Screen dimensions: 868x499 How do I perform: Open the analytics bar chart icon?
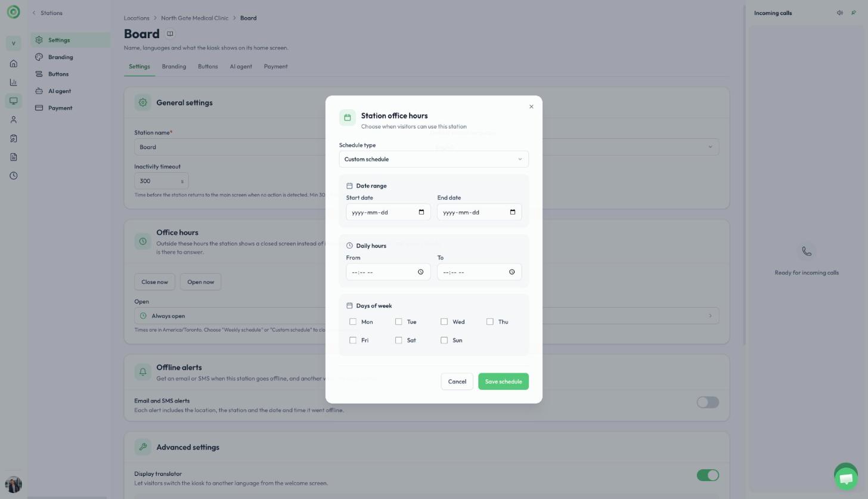[13, 82]
